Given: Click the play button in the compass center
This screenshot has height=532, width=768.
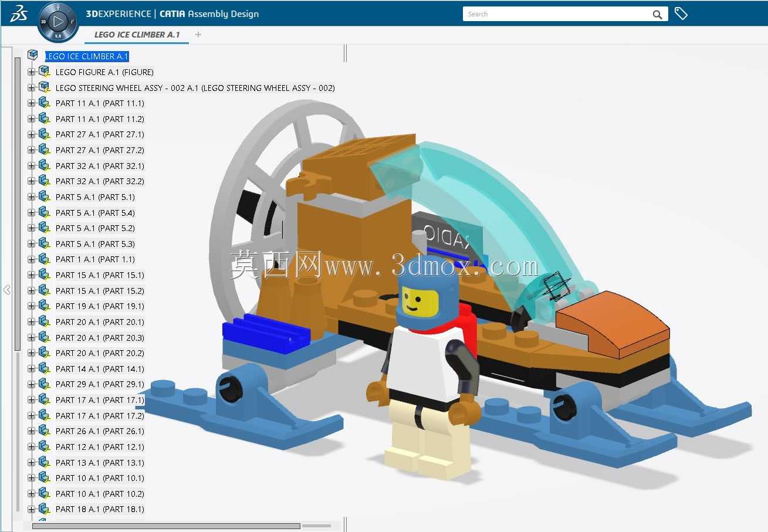Looking at the screenshot, I should (57, 22).
